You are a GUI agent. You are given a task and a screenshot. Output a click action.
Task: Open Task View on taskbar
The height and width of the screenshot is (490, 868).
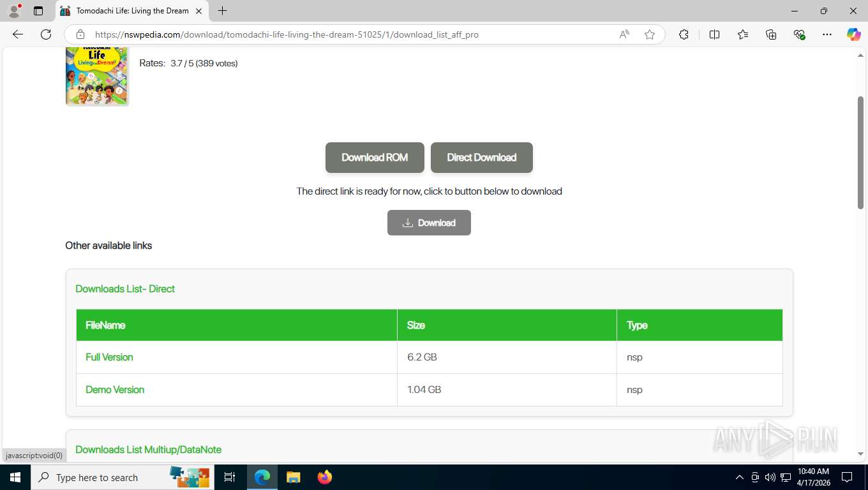click(x=230, y=477)
